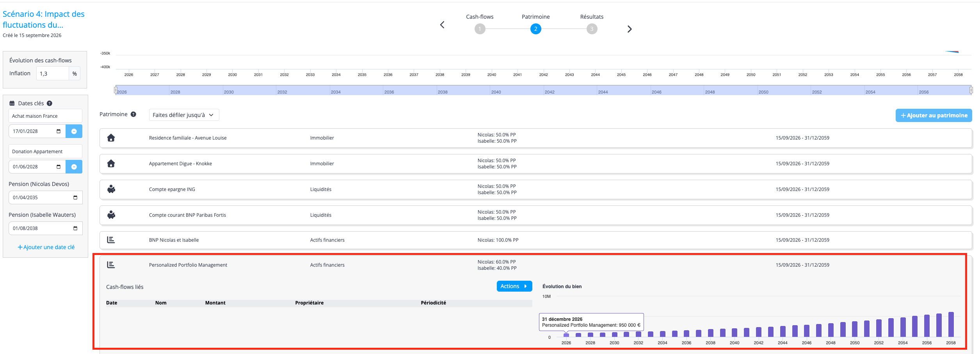Viewport: 980px width, 354px height.
Task: Click chart icon for Personalized Portfolio Management
Action: 111,265
